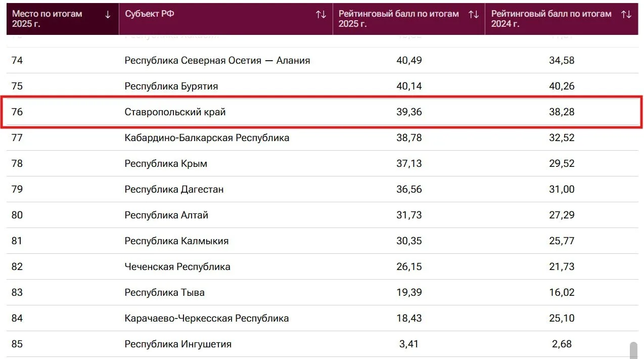Click the 2024 score 2,68
Image resolution: width=644 pixels, height=359 pixels.
coord(562,344)
